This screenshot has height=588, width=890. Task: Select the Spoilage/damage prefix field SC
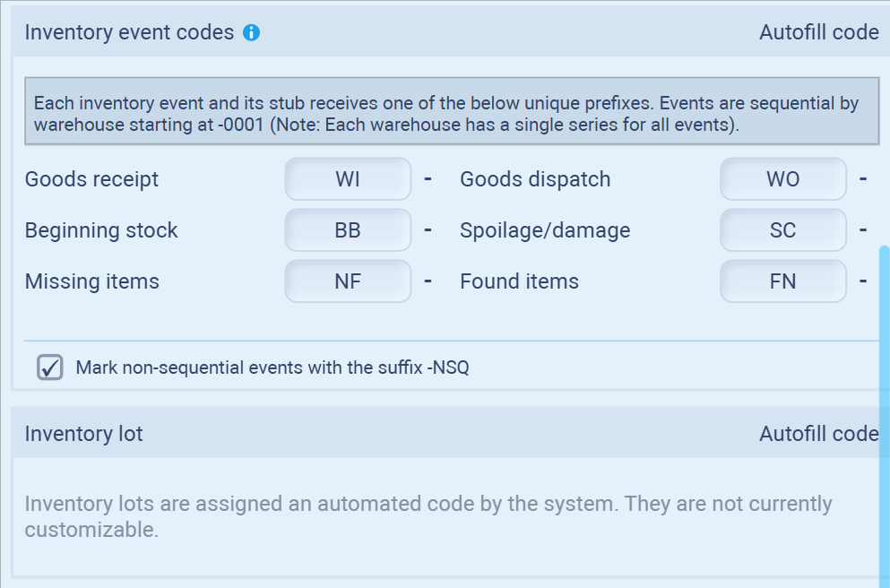pyautogui.click(x=782, y=230)
